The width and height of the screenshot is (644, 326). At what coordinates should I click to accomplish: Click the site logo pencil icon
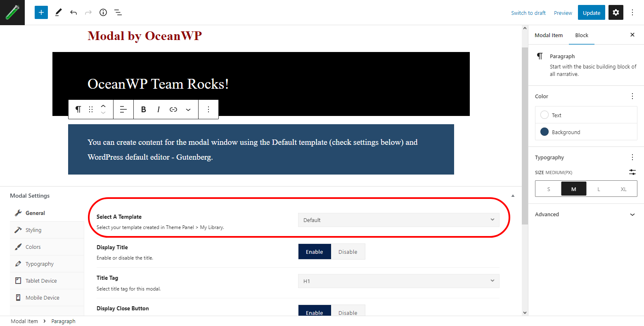(12, 12)
